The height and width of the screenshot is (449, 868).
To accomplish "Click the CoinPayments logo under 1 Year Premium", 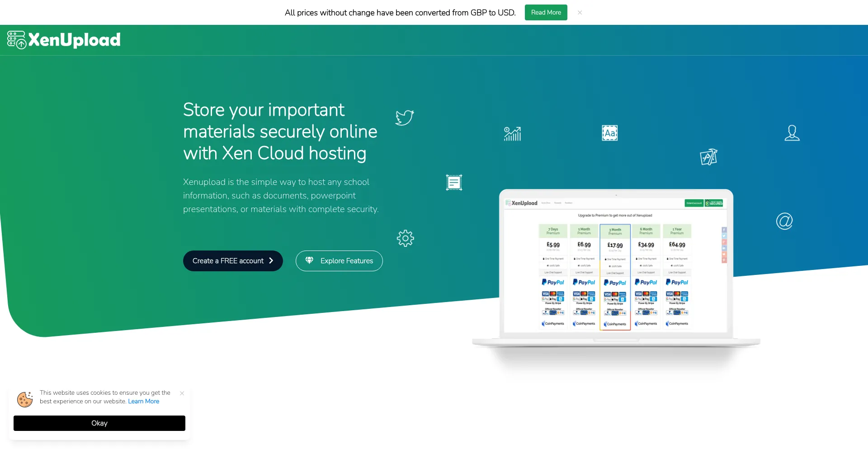I will 677,323.
